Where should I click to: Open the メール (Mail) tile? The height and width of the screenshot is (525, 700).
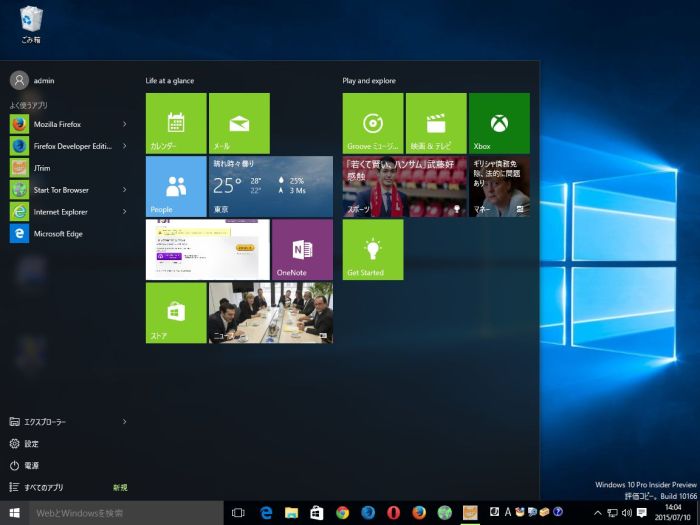coord(239,123)
